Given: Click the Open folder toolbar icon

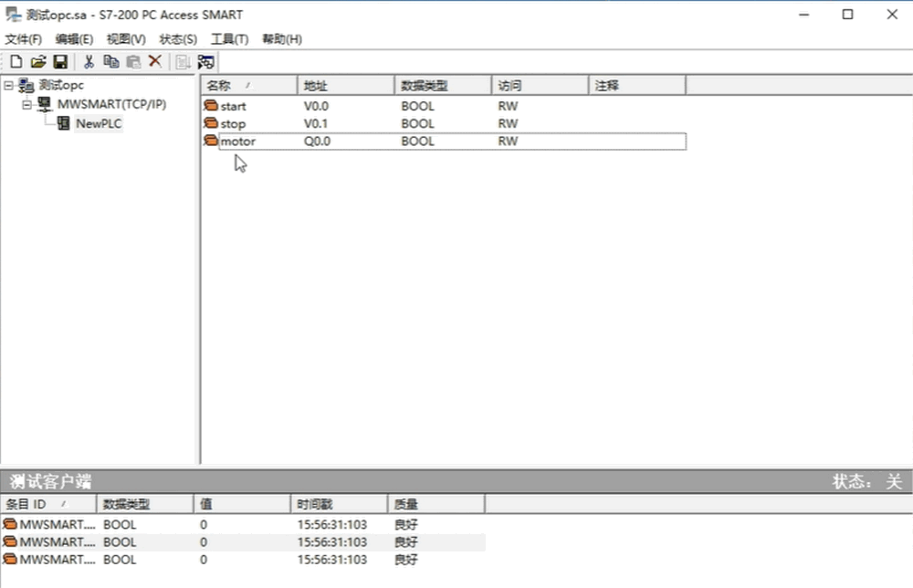Looking at the screenshot, I should click(x=38, y=62).
